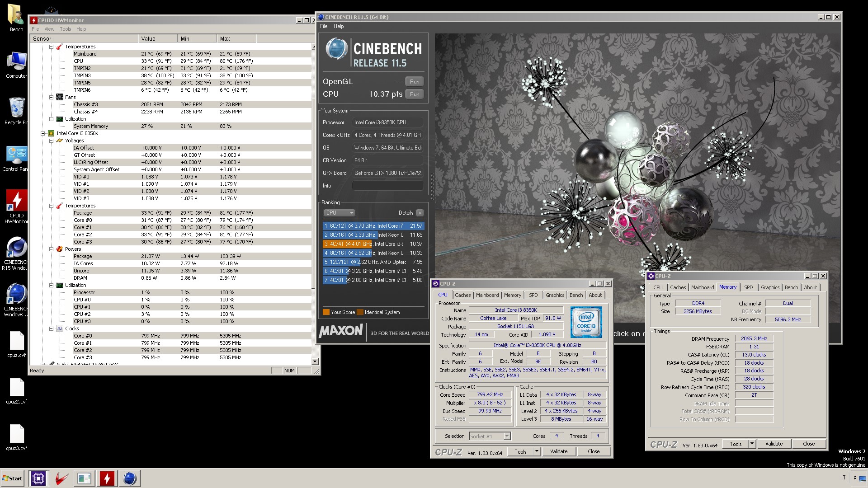Select ranking row 1 6C/12T 3.70 GHz
Image resolution: width=868 pixels, height=488 pixels.
click(373, 226)
